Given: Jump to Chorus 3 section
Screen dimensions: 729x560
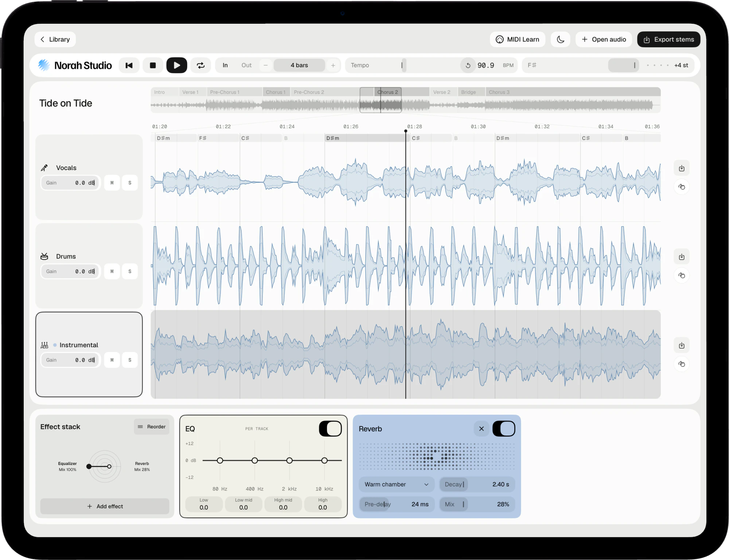Looking at the screenshot, I should tap(573, 92).
